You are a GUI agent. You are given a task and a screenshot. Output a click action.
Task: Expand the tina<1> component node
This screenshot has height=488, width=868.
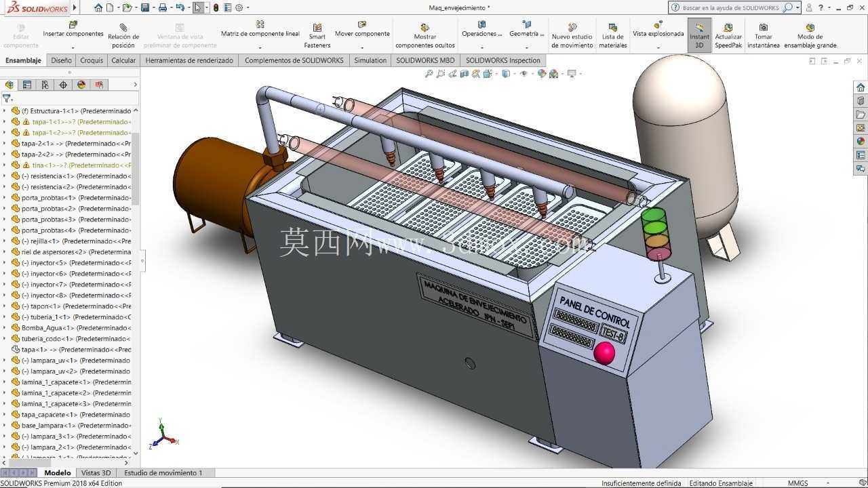(5, 165)
